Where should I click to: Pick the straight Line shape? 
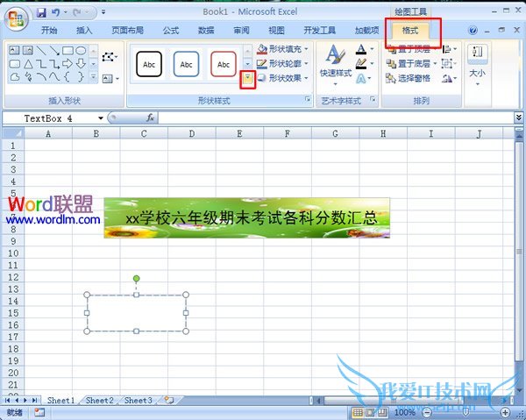[x=41, y=50]
